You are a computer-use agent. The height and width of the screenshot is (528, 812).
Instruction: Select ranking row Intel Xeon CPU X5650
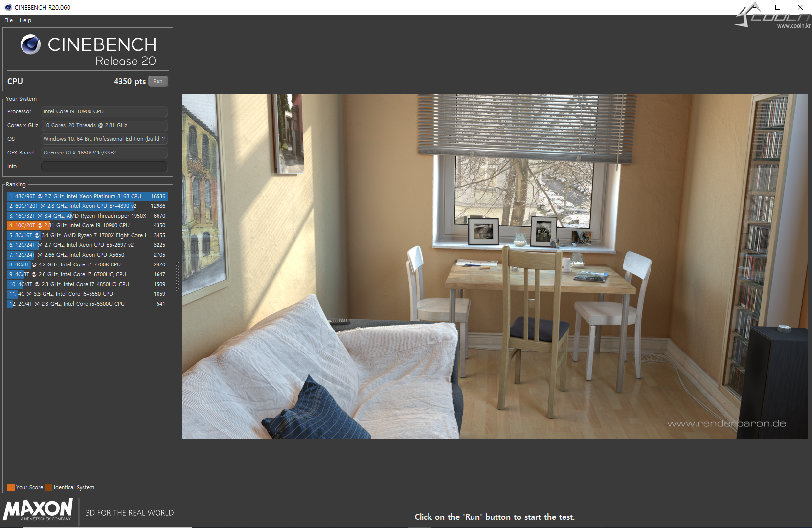[x=88, y=255]
